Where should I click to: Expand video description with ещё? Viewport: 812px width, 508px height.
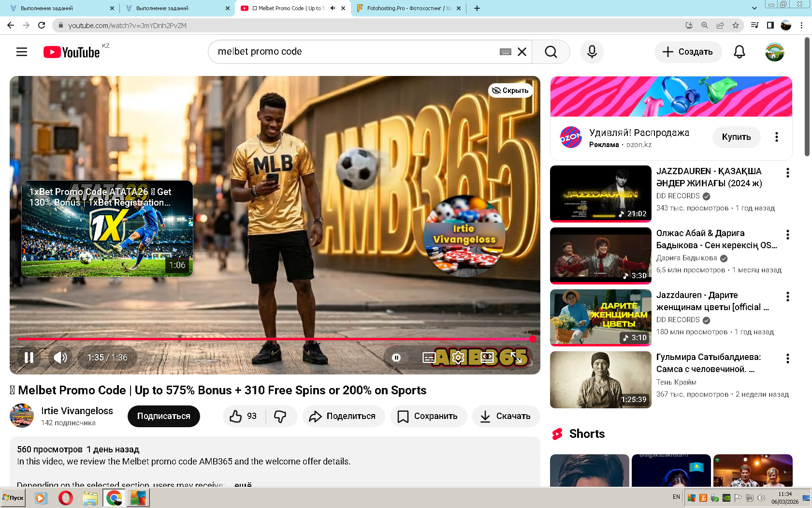(243, 484)
